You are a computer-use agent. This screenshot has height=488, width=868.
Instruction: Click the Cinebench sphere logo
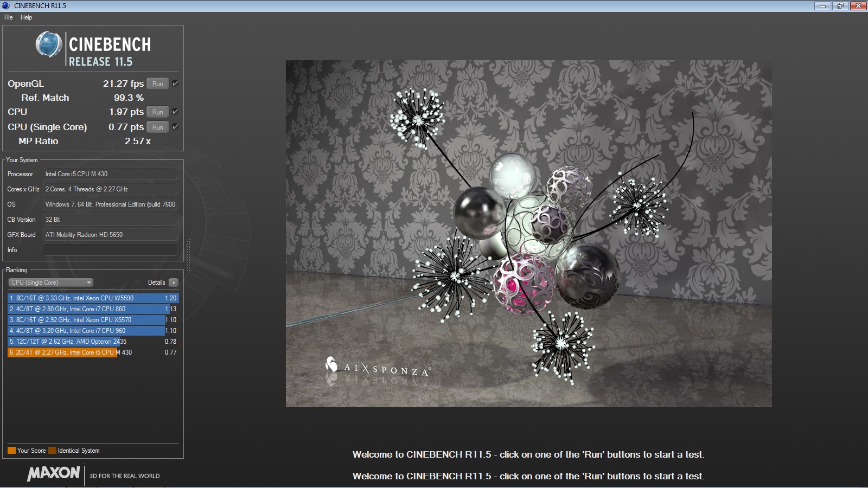49,44
